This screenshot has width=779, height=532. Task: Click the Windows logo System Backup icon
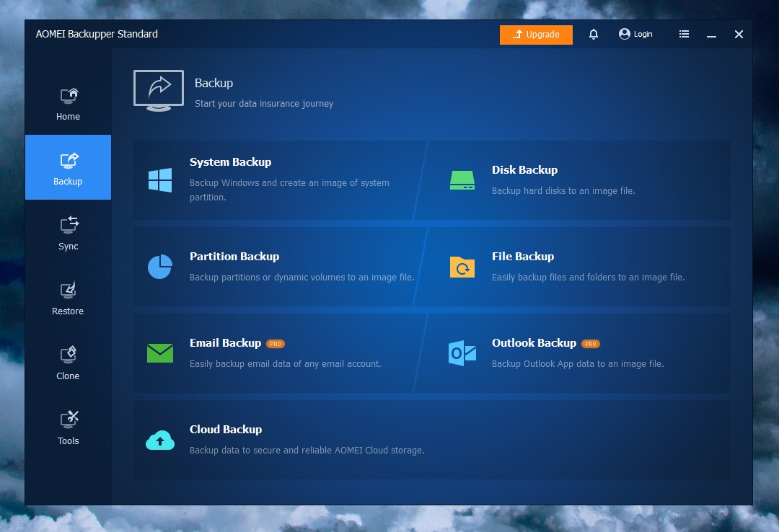point(160,179)
